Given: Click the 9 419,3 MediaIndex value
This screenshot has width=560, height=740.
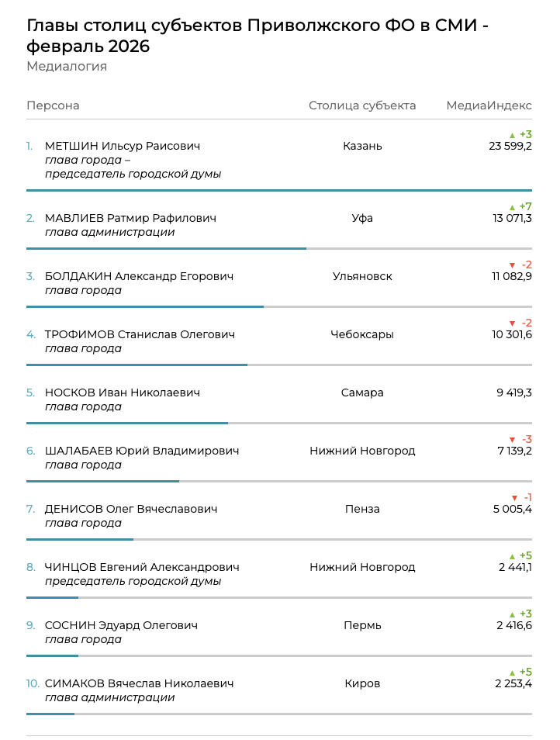Looking at the screenshot, I should coord(514,392).
